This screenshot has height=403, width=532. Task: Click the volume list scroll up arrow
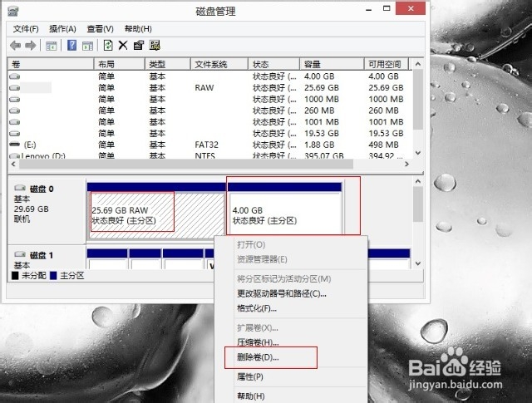[x=418, y=64]
